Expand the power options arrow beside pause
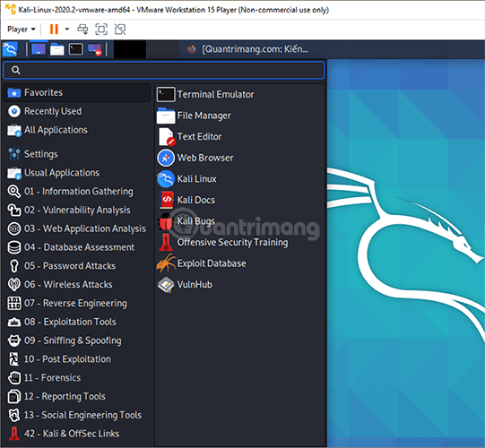 coord(67,30)
